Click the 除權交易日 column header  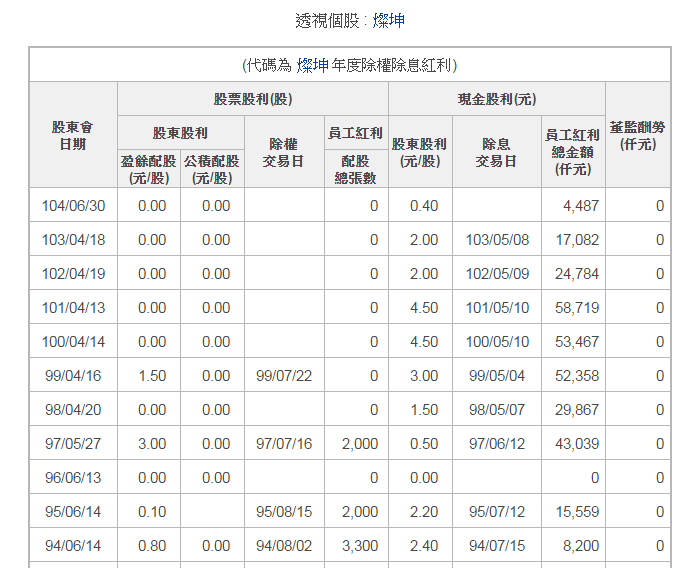tap(284, 152)
